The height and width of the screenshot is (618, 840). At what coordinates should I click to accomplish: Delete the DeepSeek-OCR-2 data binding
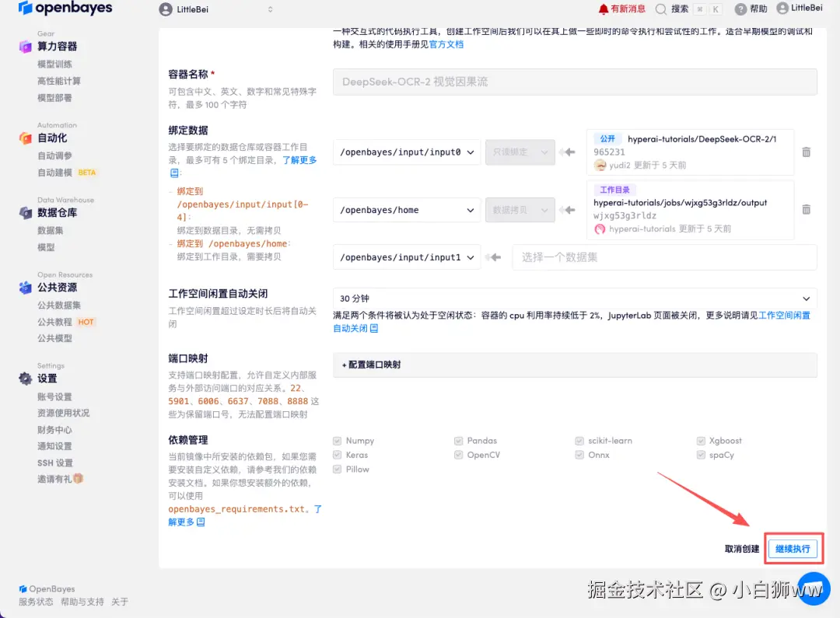pos(806,152)
